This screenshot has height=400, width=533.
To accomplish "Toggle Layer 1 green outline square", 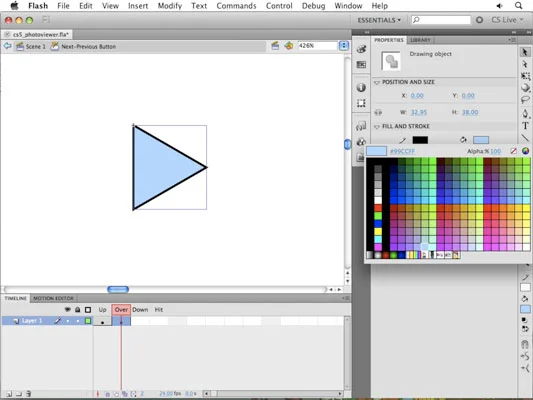I will (88, 321).
